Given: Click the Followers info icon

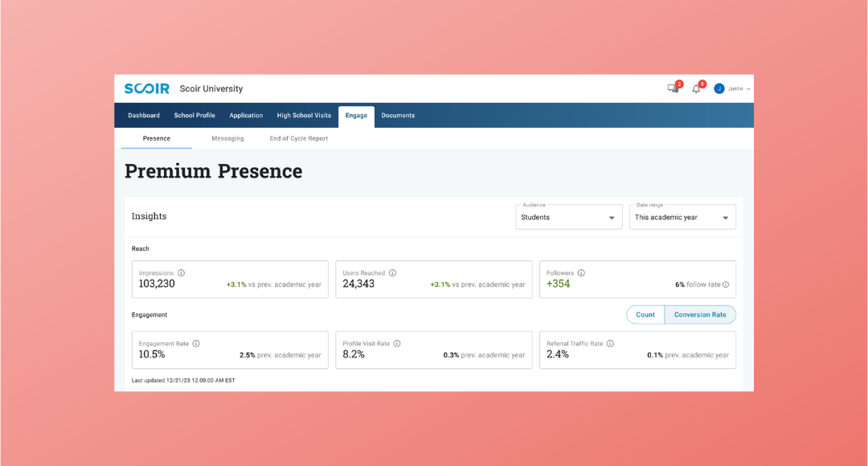Looking at the screenshot, I should click(582, 273).
